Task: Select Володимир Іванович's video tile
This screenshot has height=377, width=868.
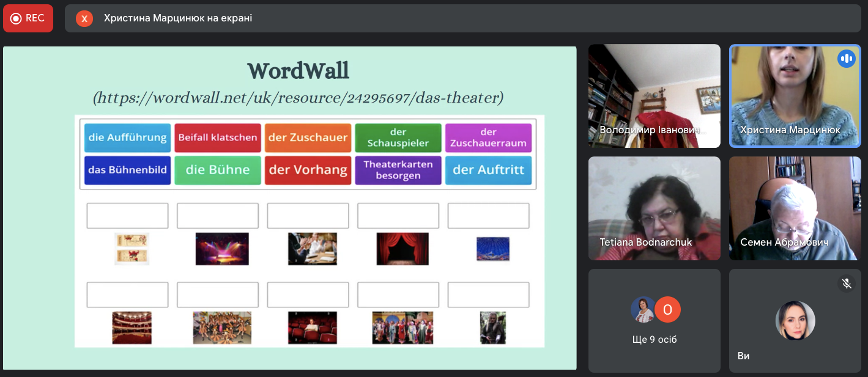Action: pos(654,96)
